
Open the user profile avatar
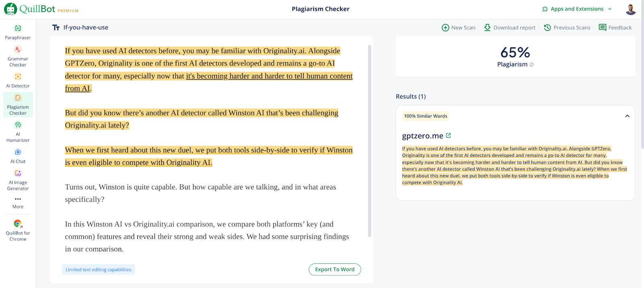point(630,9)
